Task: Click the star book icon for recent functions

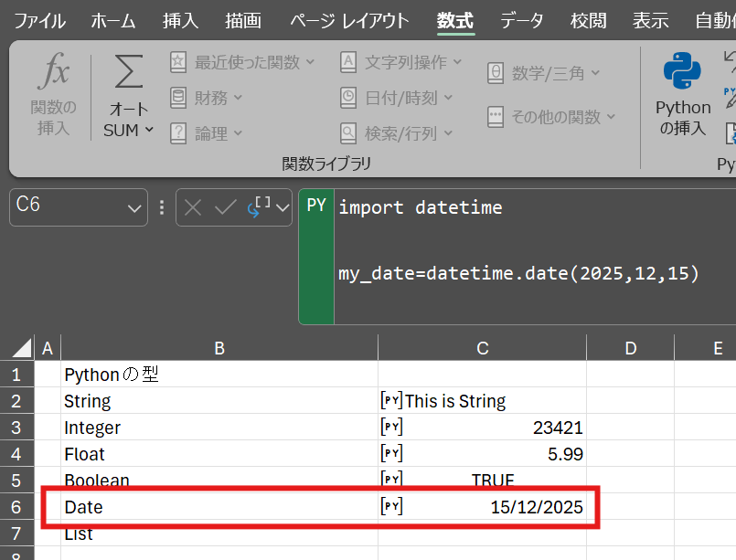Action: [178, 62]
